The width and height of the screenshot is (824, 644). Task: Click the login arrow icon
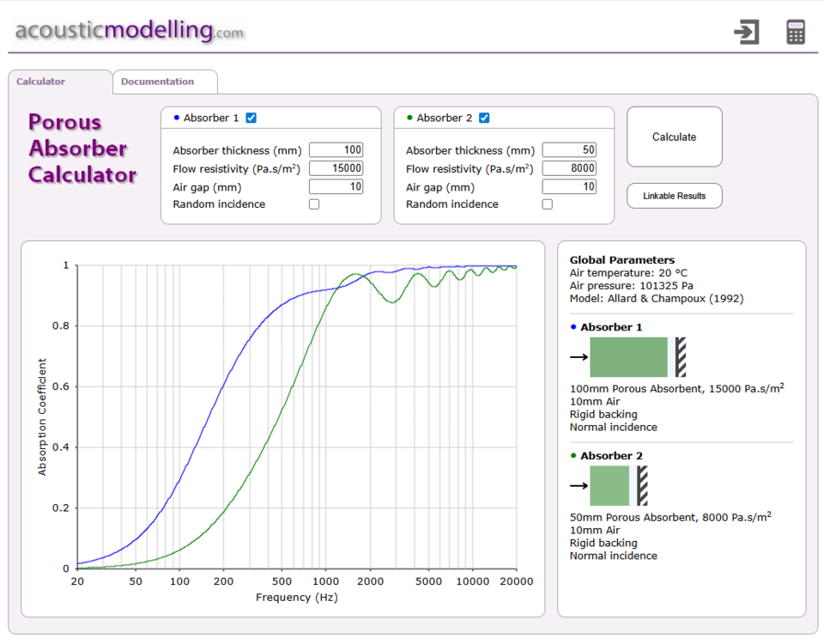point(747,32)
